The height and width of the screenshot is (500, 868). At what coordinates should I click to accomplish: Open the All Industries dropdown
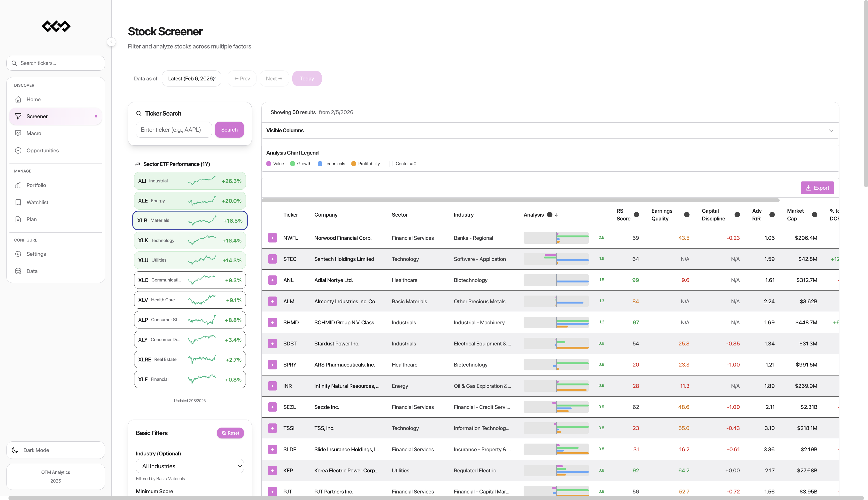(190, 466)
